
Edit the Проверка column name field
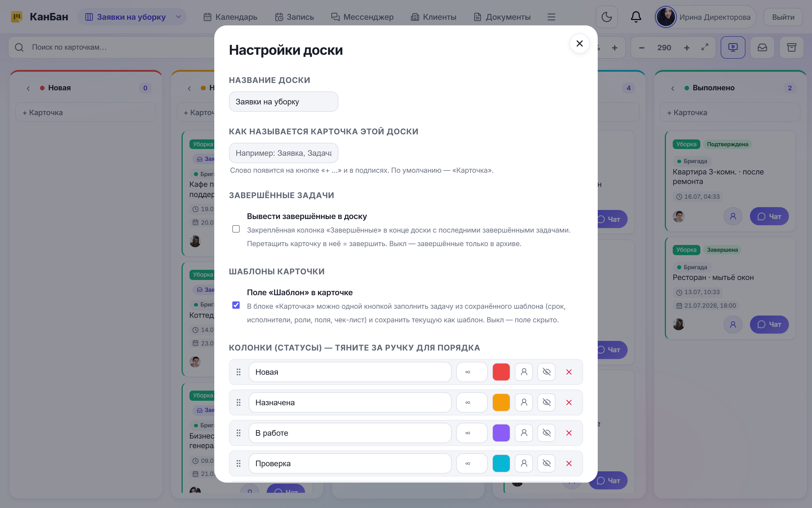tap(350, 463)
